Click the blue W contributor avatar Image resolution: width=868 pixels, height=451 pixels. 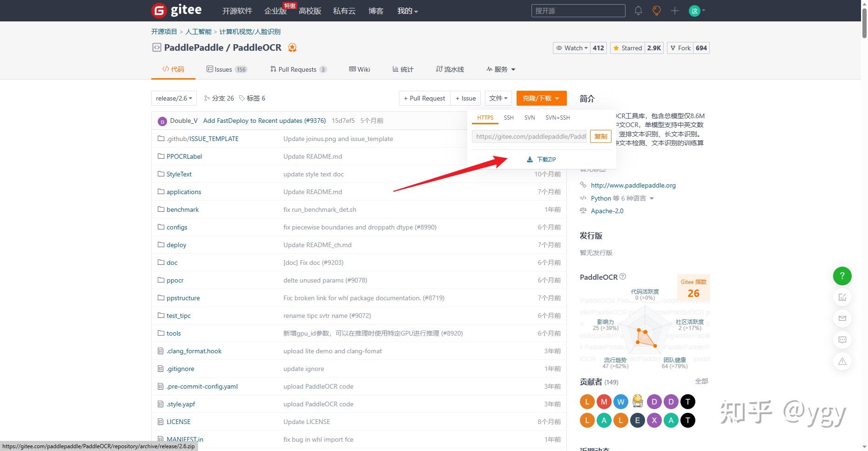coord(621,402)
